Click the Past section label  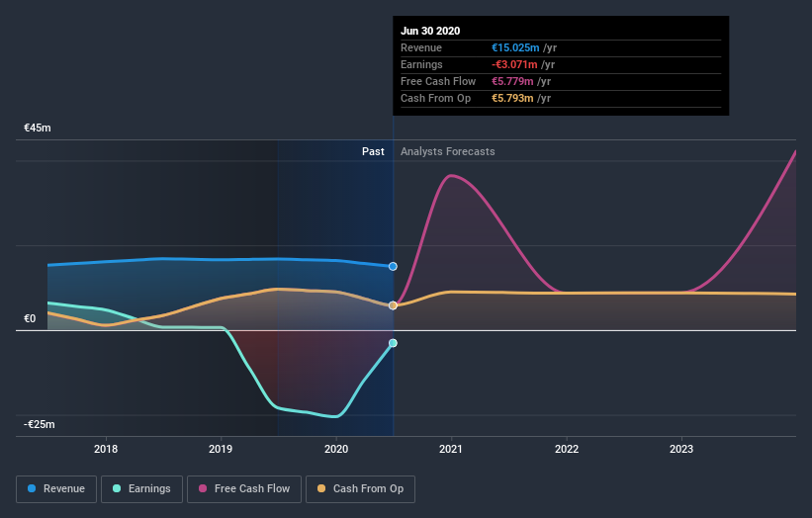(x=373, y=151)
